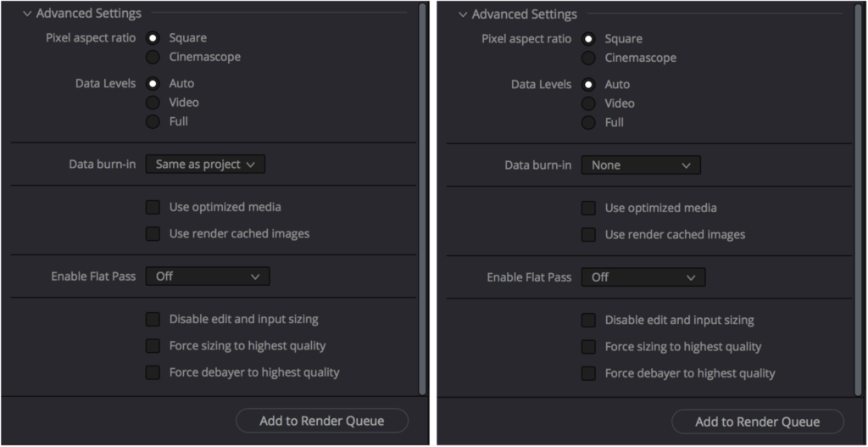Screen dimensions: 868x447
Task: Open the 'None' data burn-in dropdown
Action: (641, 165)
